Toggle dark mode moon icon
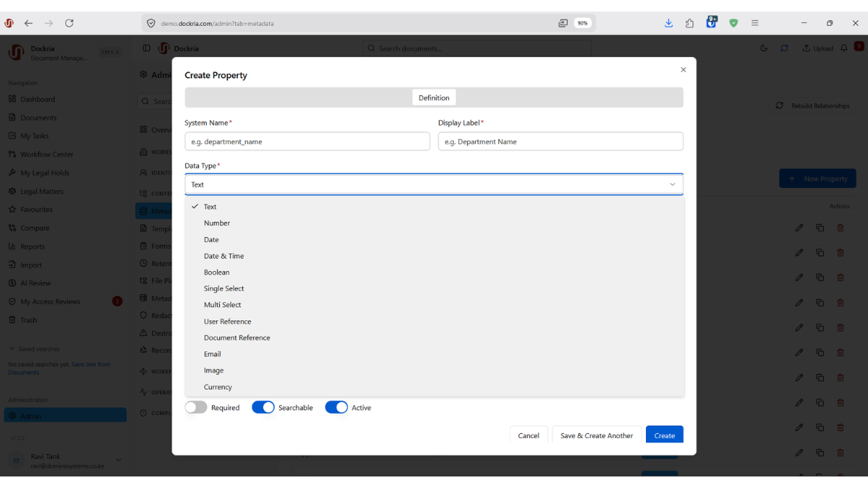This screenshot has width=868, height=488. point(765,48)
